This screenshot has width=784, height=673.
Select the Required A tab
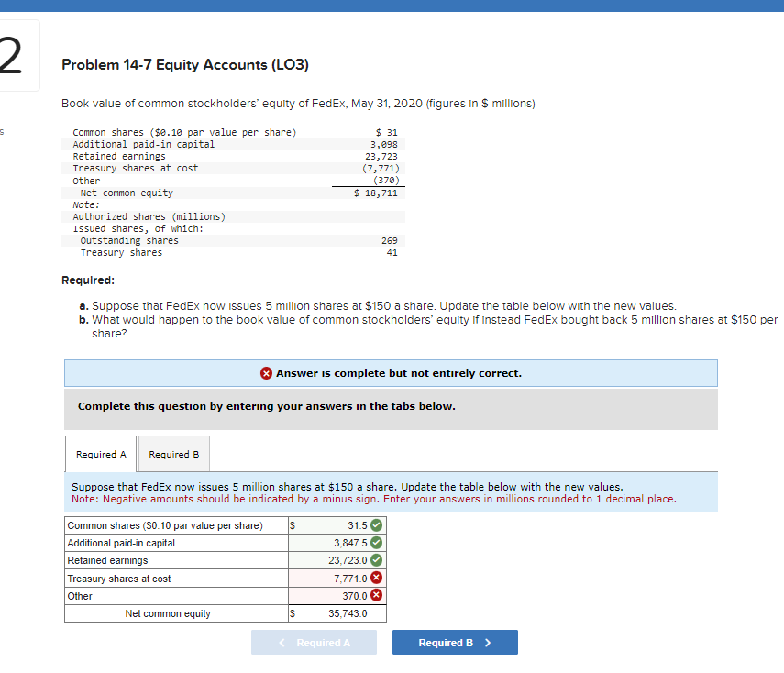click(x=100, y=453)
